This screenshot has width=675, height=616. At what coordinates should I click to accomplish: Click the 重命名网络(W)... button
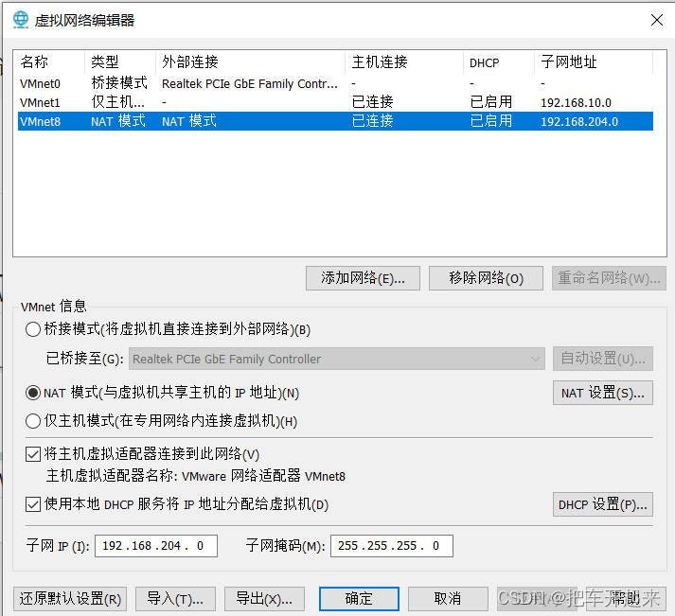[x=609, y=278]
